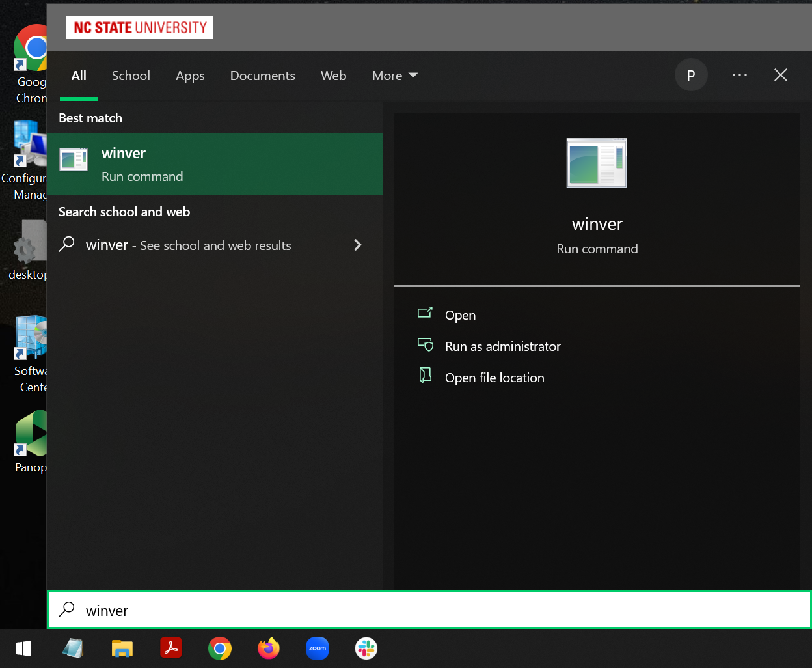Click the P account avatar

click(x=691, y=76)
